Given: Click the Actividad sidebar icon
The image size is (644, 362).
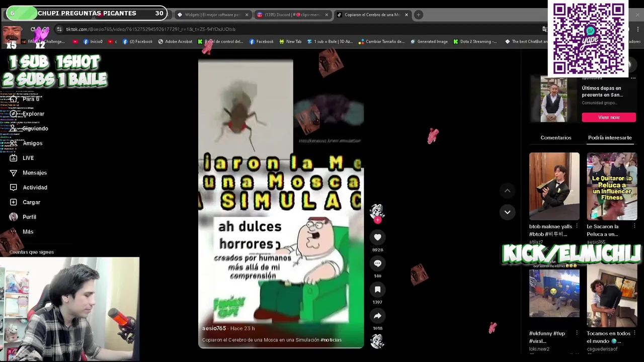Looking at the screenshot, I should coord(14,187).
